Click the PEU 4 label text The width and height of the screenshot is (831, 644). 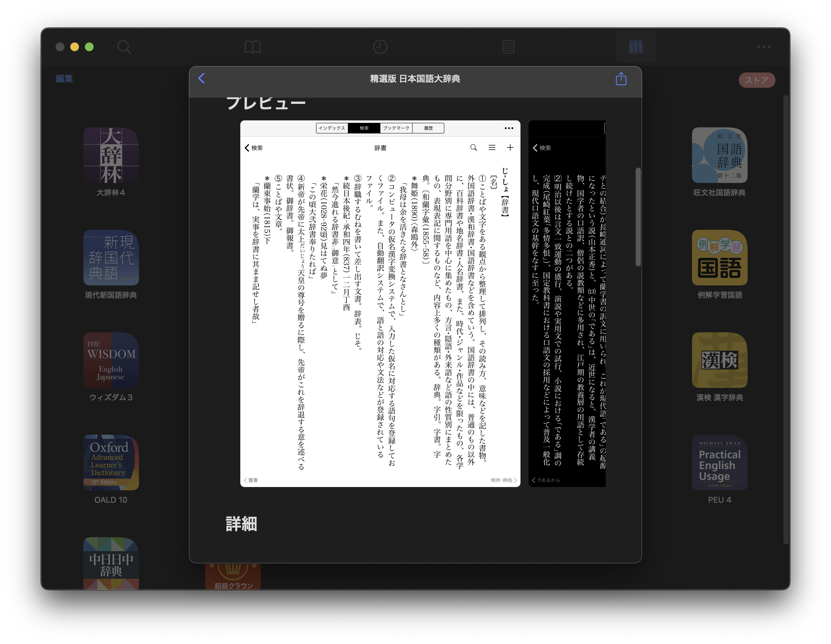[719, 500]
